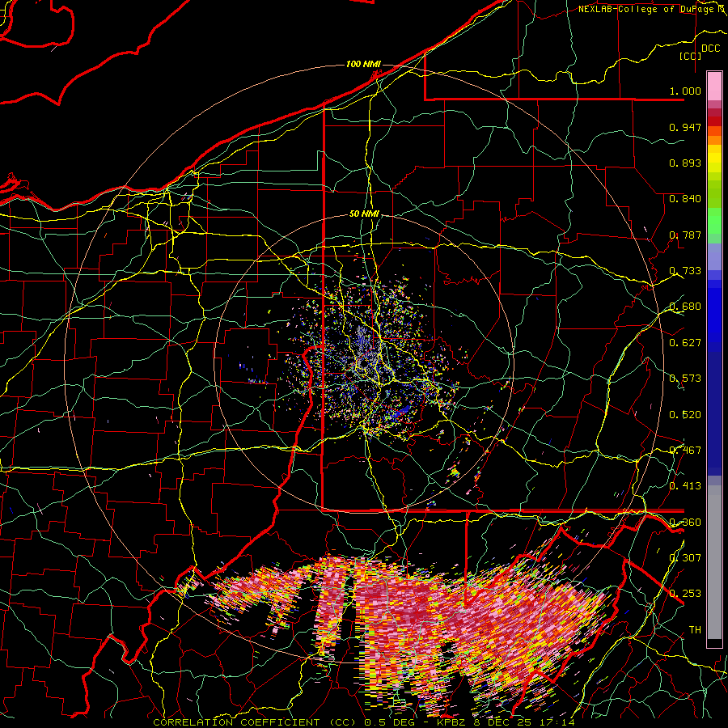This screenshot has width=728, height=728.
Task: Click the TH threshold label on the scale
Action: click(695, 630)
